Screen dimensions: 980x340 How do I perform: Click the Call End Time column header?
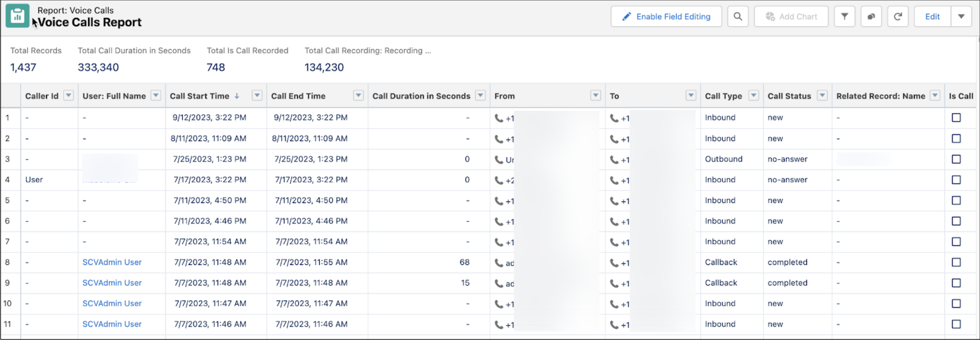tap(298, 96)
